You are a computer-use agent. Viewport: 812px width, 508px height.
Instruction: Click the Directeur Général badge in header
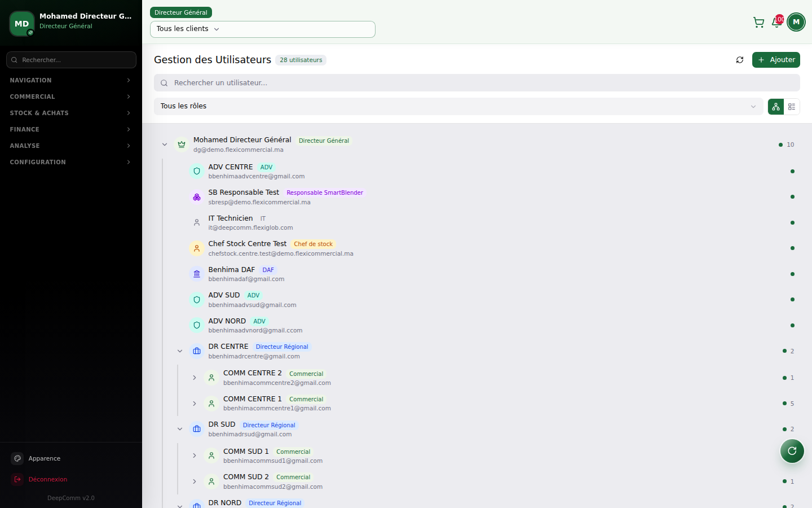(x=181, y=12)
